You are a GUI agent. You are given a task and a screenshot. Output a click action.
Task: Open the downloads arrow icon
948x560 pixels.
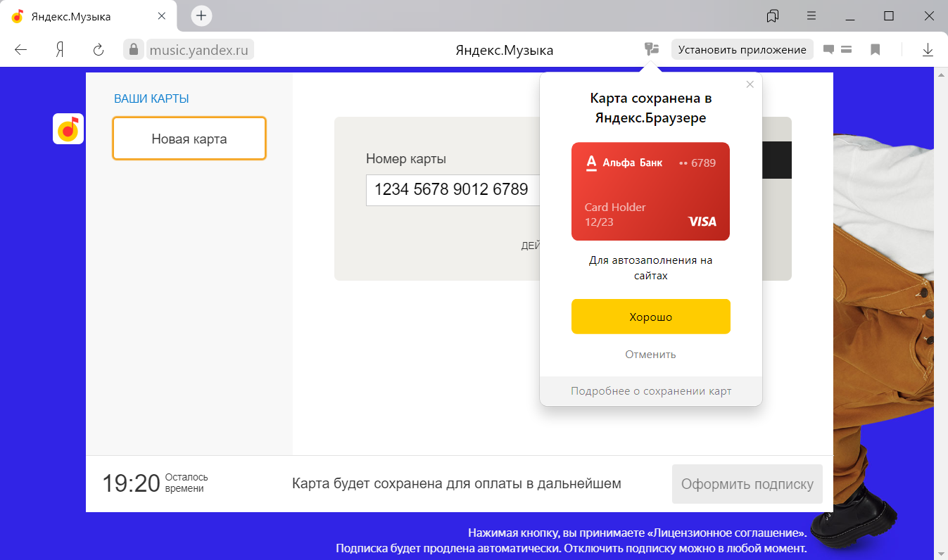click(x=928, y=50)
